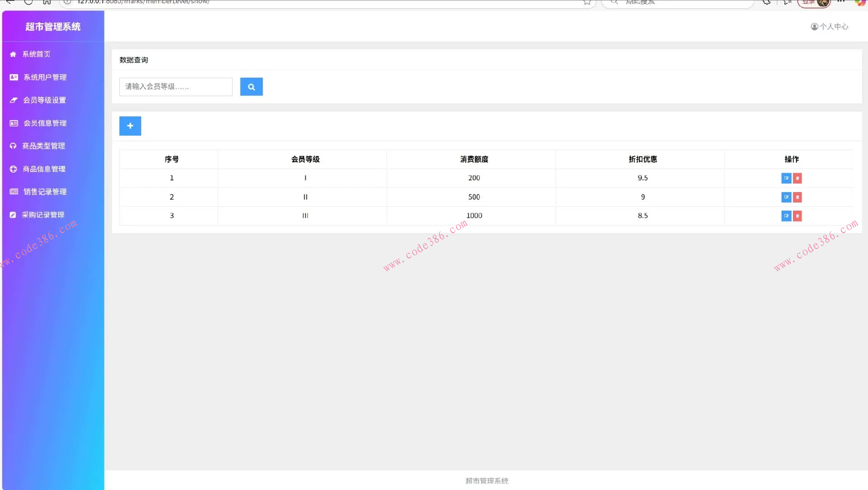Delete the level II member row

pos(797,197)
